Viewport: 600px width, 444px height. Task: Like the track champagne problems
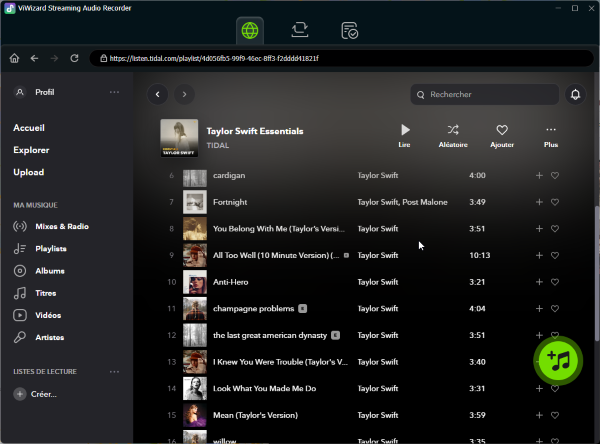[555, 309]
